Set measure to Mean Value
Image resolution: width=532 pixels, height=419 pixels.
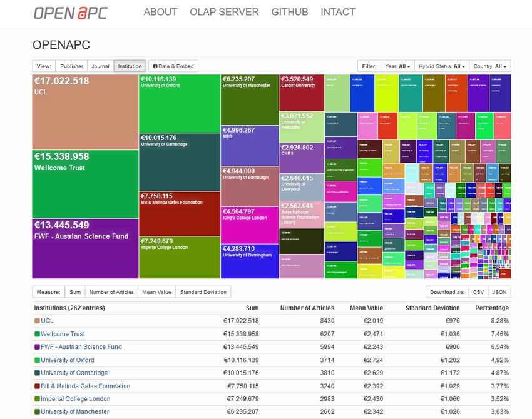pos(156,292)
